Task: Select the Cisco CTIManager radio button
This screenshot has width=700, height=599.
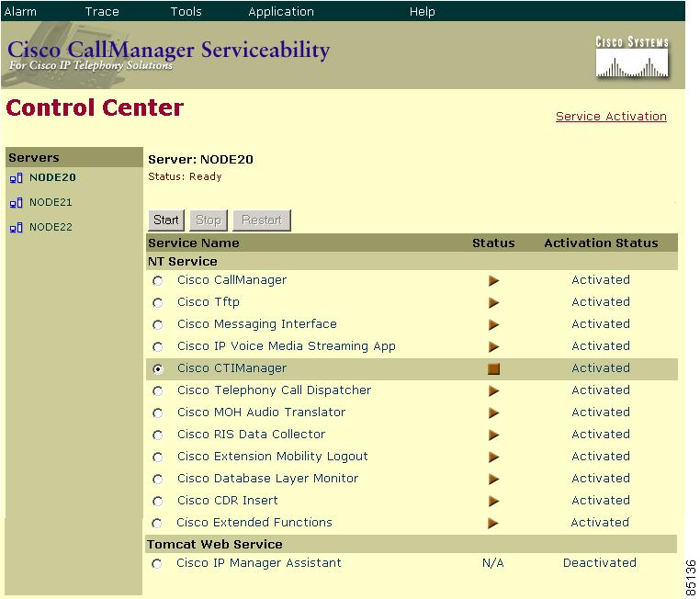Action: (158, 369)
